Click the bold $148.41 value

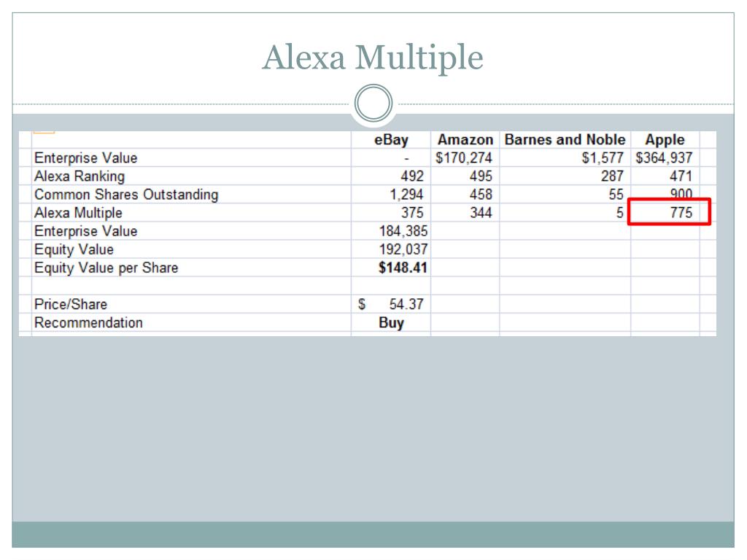(403, 268)
